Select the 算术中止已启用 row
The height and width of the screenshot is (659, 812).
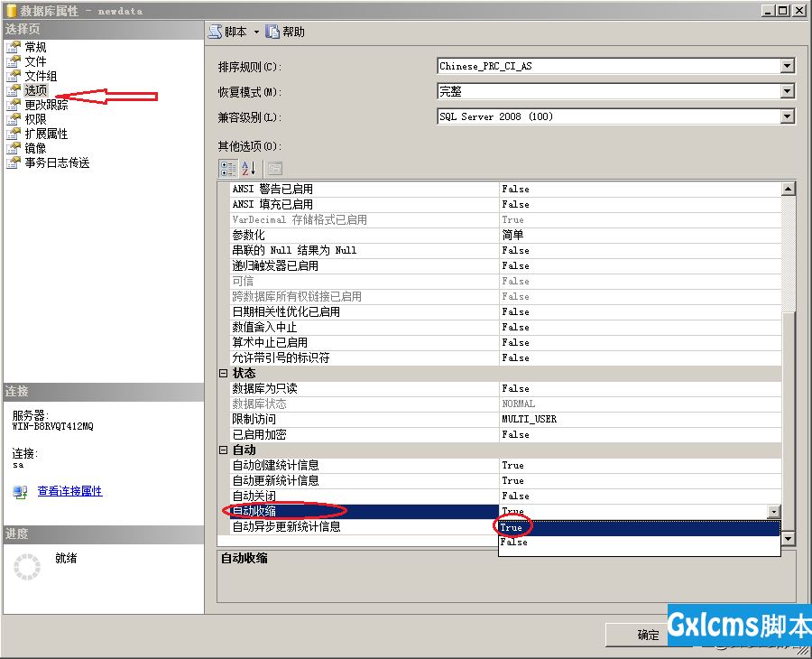505,342
